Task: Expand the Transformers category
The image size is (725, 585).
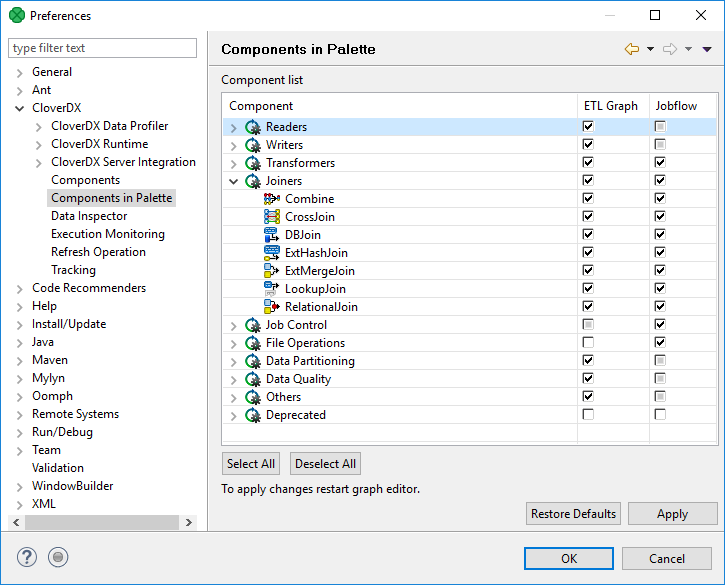Action: tap(234, 163)
